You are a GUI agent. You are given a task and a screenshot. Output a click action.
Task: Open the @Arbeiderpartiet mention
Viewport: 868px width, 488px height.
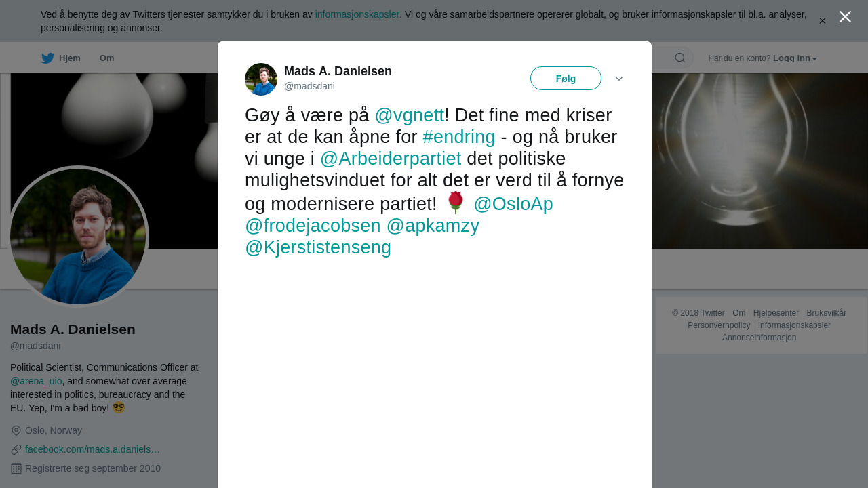391,159
